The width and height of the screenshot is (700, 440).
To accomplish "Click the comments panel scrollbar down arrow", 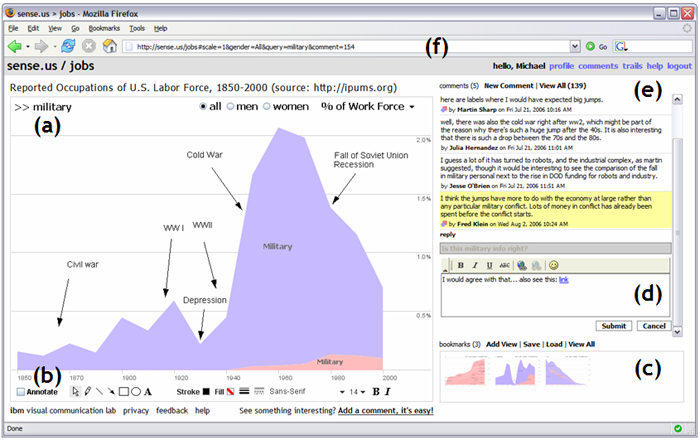I will pyautogui.click(x=677, y=332).
